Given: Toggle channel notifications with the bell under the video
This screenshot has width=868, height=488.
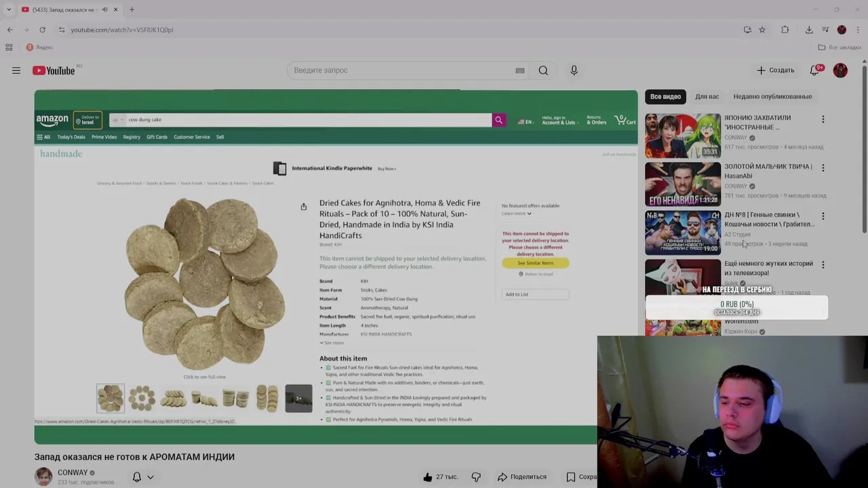Looking at the screenshot, I should pos(137,477).
